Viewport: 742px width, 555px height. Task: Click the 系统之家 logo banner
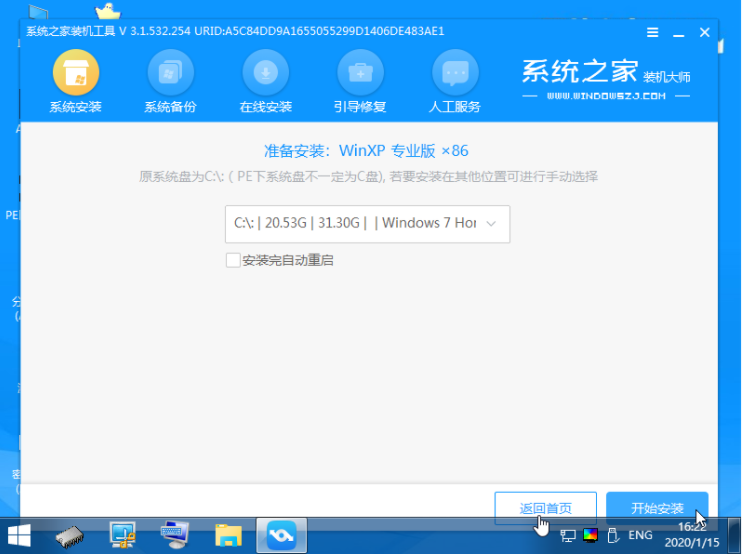[x=605, y=77]
